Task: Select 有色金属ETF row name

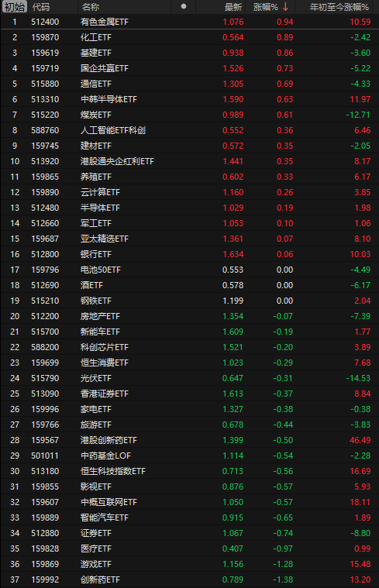Action: [105, 22]
